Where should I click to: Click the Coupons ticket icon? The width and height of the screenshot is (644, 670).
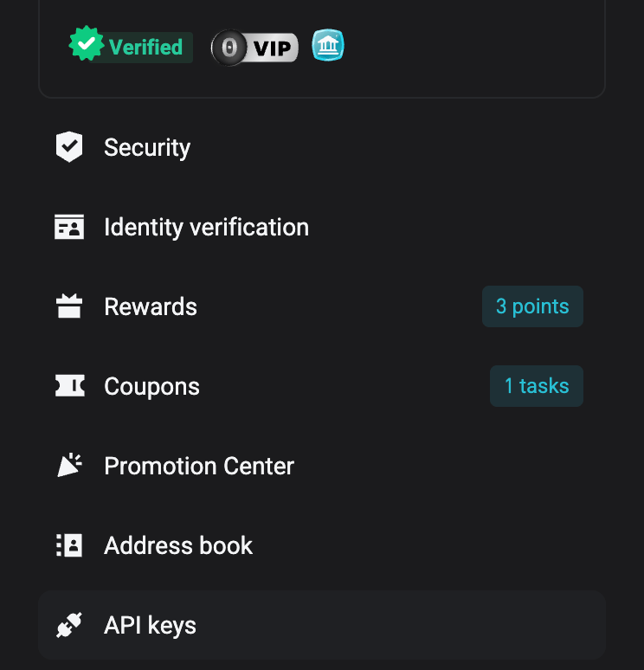click(69, 386)
